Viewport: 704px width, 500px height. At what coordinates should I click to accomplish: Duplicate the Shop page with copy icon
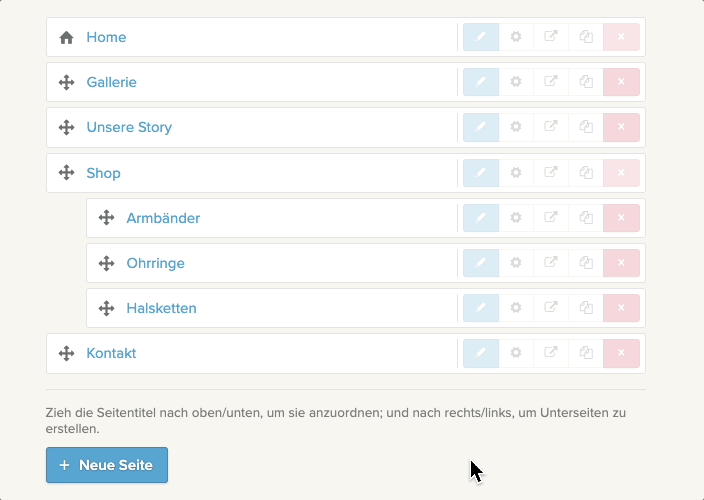click(x=586, y=173)
